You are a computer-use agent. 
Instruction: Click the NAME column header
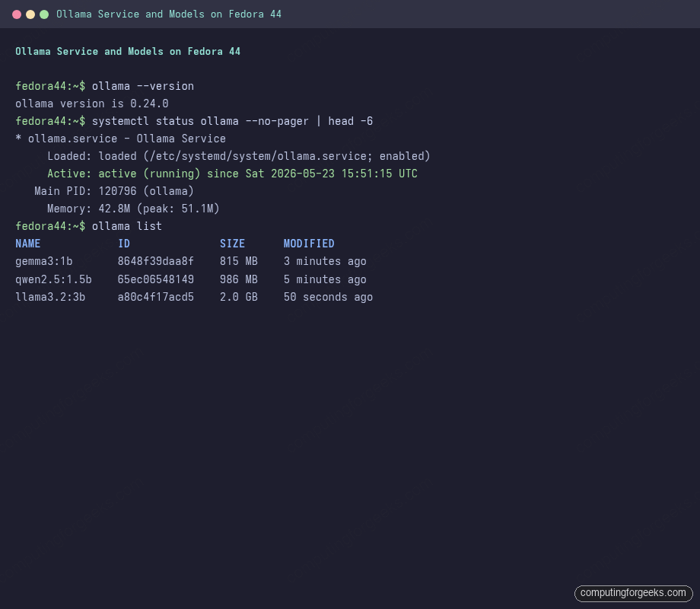27,244
